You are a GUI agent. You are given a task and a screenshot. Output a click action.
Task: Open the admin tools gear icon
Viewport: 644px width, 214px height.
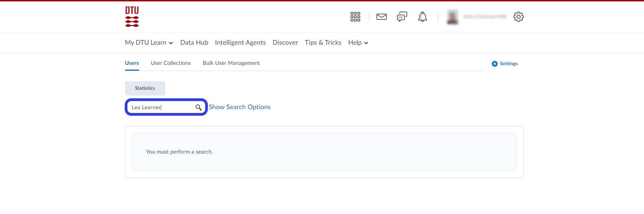pos(518,17)
